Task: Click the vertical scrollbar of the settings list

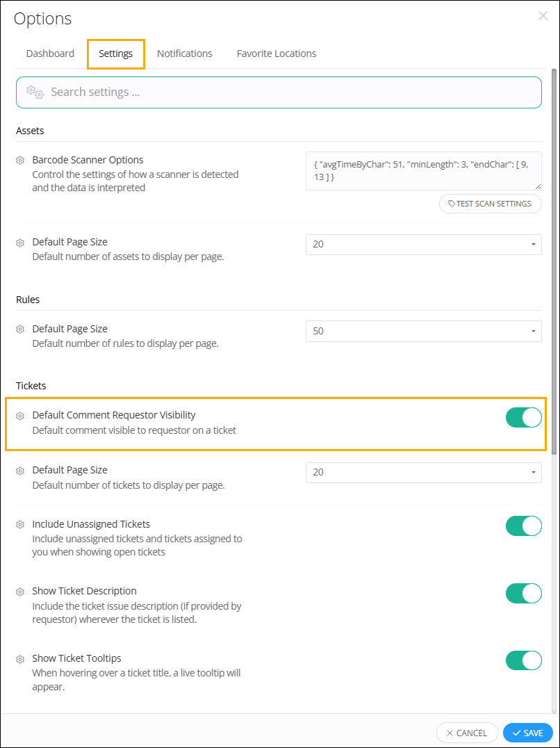Action: click(x=554, y=262)
